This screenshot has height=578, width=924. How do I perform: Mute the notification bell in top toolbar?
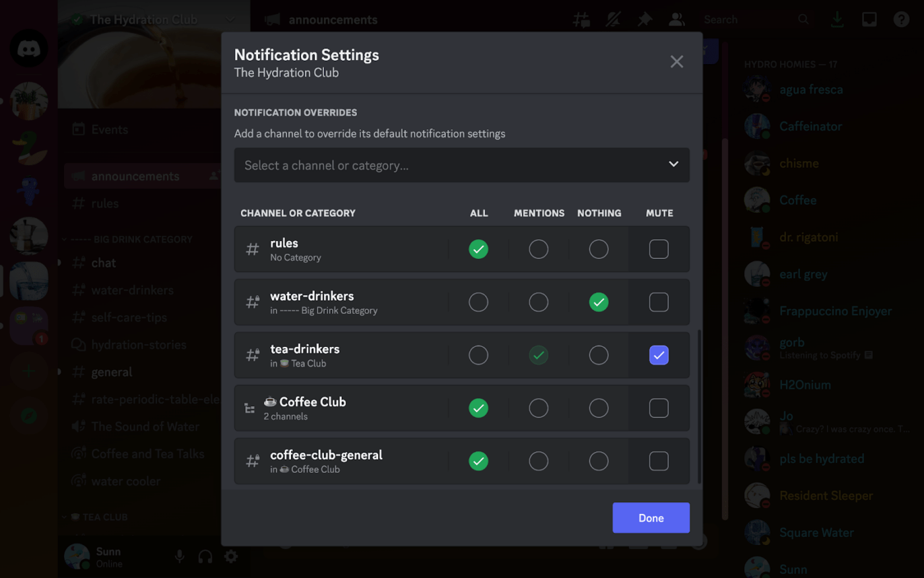(613, 19)
